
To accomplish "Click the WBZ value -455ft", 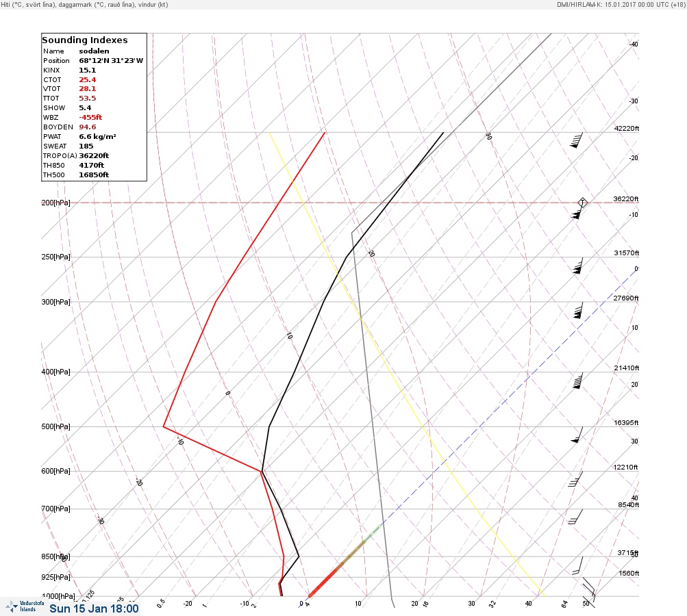I will (x=90, y=117).
